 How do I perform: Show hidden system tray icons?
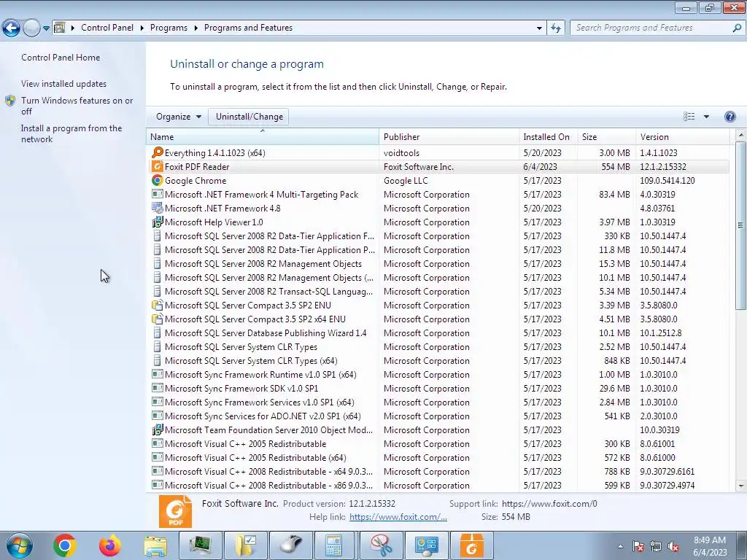coord(620,547)
